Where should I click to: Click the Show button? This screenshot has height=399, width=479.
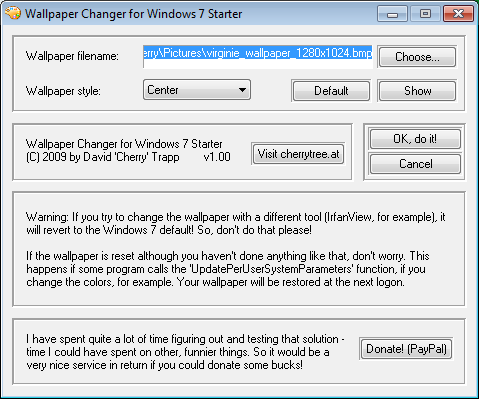click(417, 91)
